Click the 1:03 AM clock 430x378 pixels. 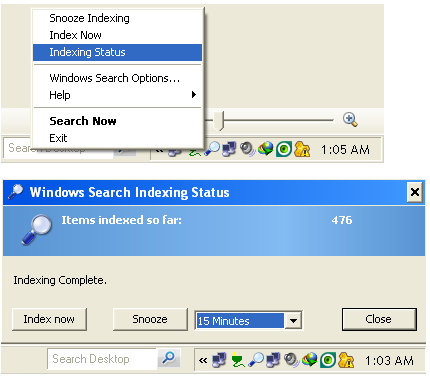pos(389,361)
